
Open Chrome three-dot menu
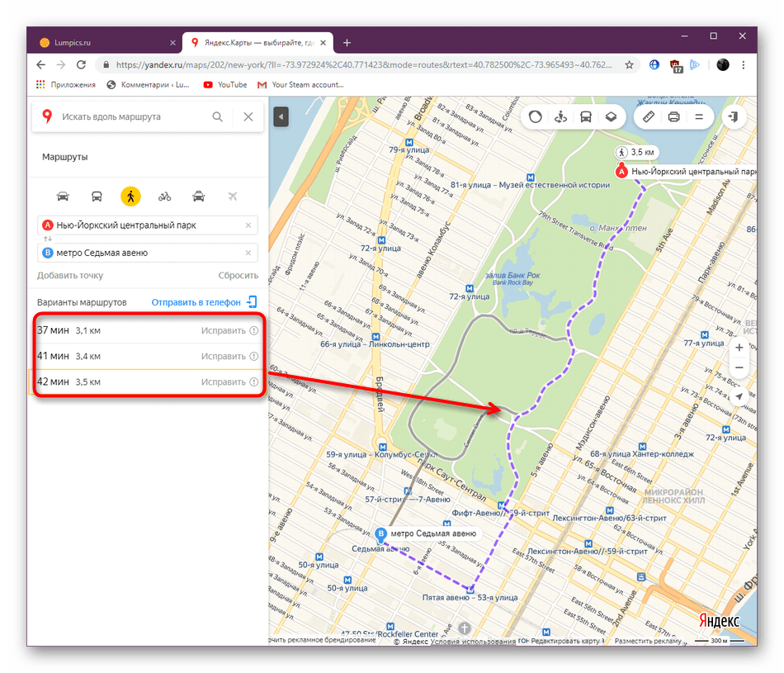744,64
